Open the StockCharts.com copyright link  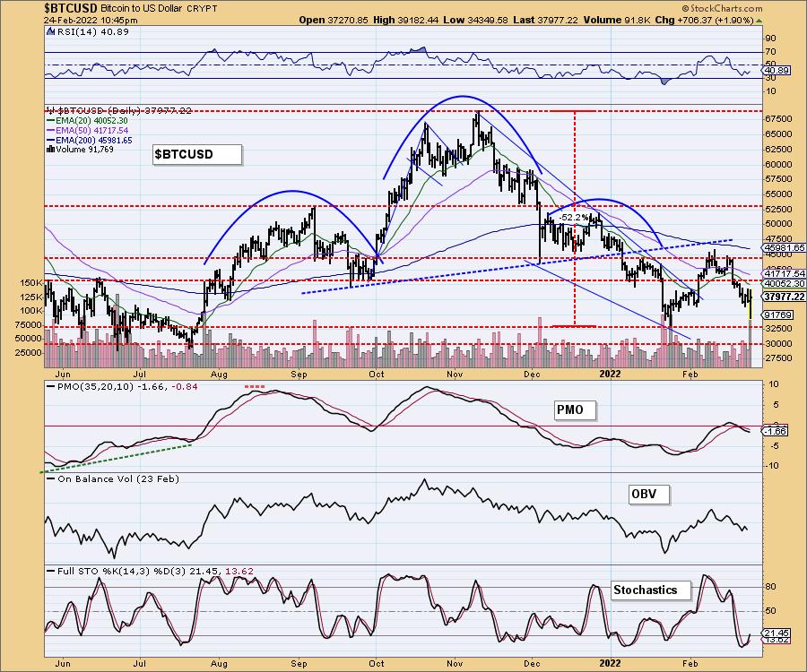(722, 9)
